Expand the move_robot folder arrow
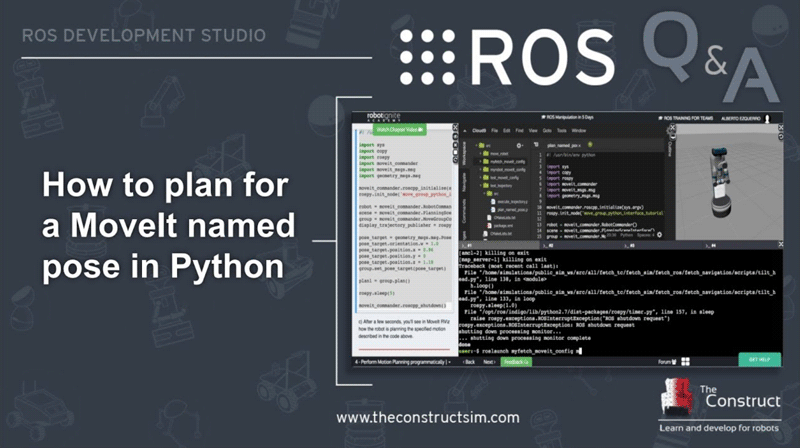800x448 pixels. 480,153
